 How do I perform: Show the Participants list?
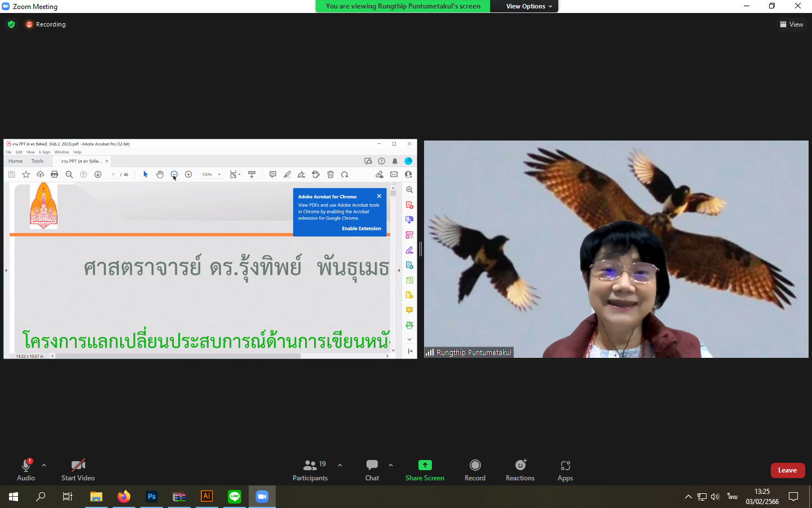coord(310,470)
